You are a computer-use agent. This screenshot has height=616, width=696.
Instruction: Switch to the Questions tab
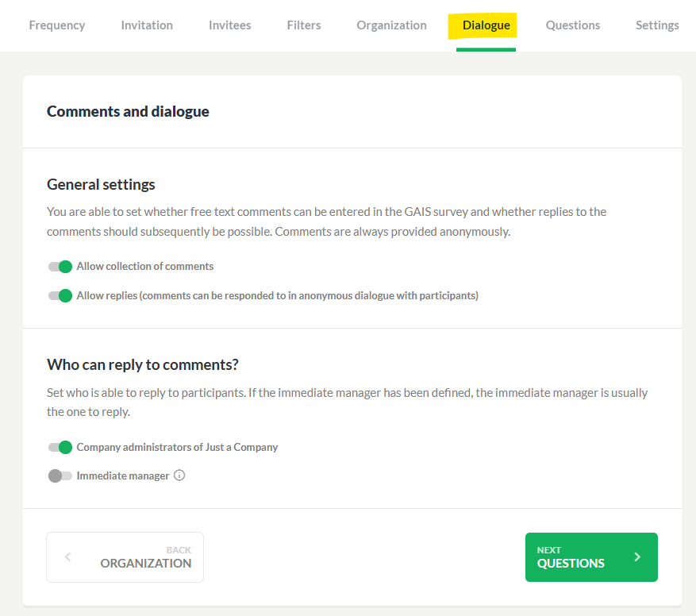[x=573, y=25]
